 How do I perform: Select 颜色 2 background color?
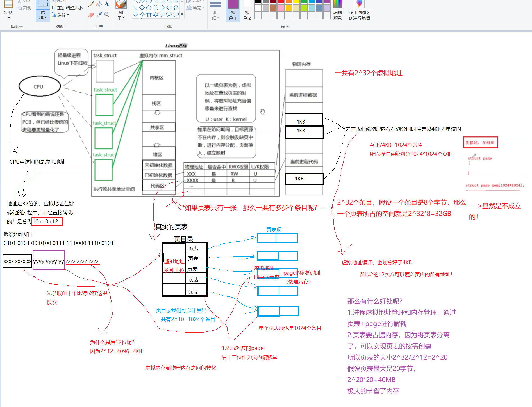pyautogui.click(x=247, y=11)
